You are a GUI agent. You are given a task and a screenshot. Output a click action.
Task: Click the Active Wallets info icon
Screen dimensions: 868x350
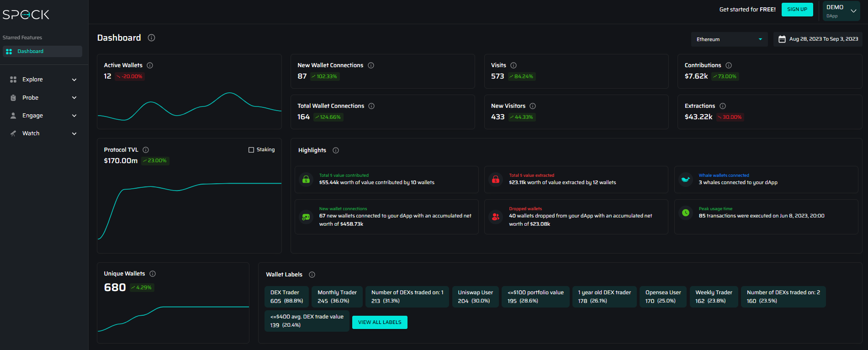(x=150, y=65)
